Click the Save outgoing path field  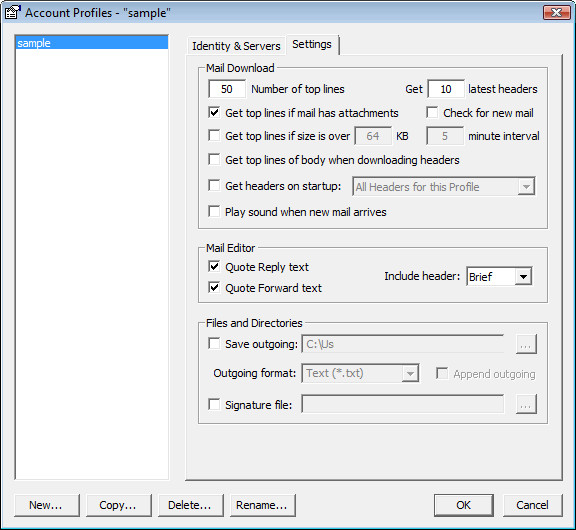(403, 344)
